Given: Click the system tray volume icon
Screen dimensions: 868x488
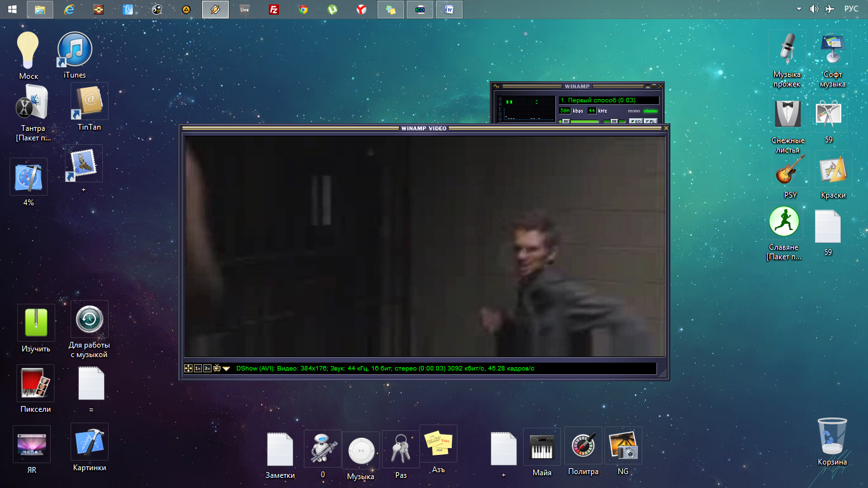Looking at the screenshot, I should (x=814, y=9).
